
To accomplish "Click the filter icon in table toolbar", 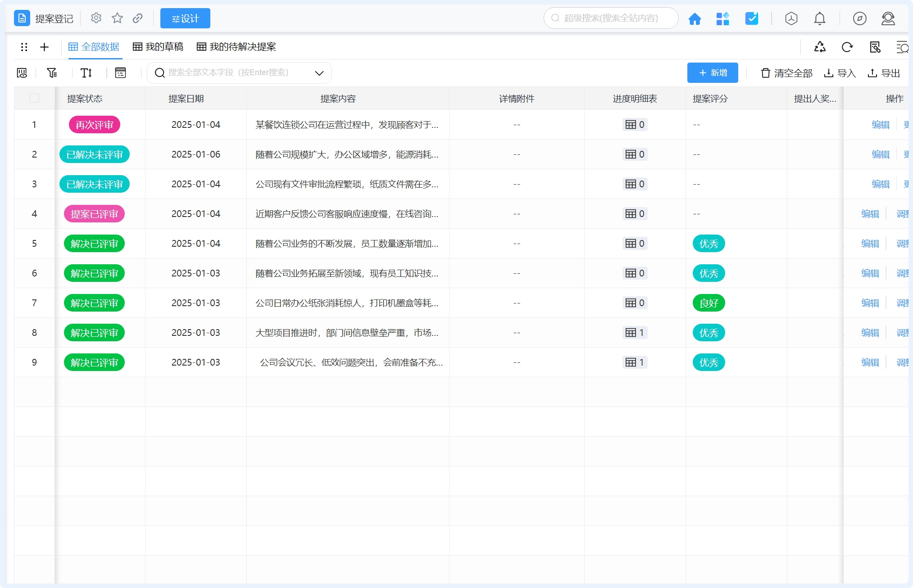I will pos(52,73).
